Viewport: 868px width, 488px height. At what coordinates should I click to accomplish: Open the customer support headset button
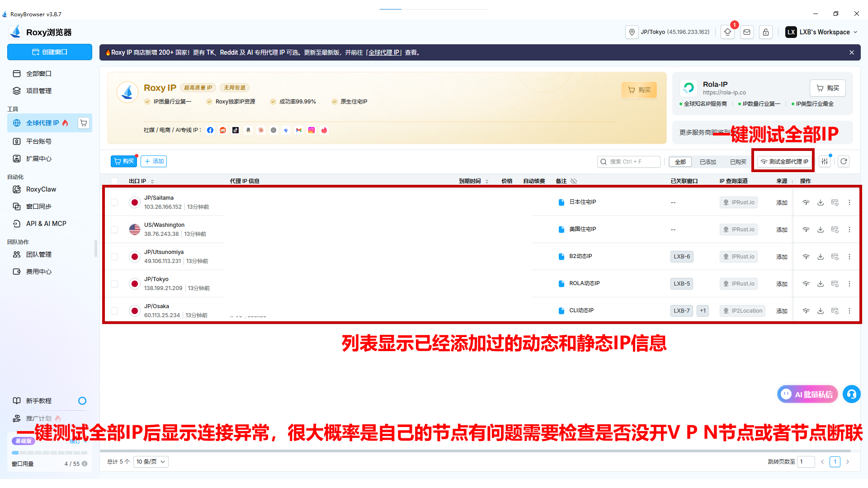click(x=852, y=394)
